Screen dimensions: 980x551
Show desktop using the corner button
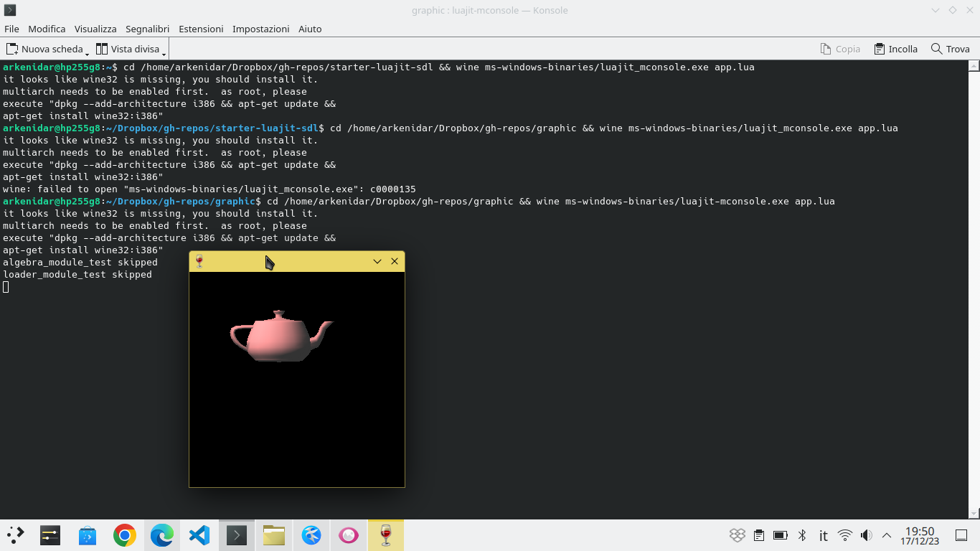point(961,535)
